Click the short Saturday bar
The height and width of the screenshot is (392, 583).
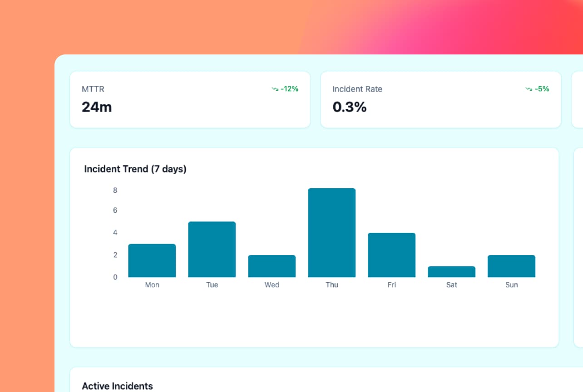[451, 272]
